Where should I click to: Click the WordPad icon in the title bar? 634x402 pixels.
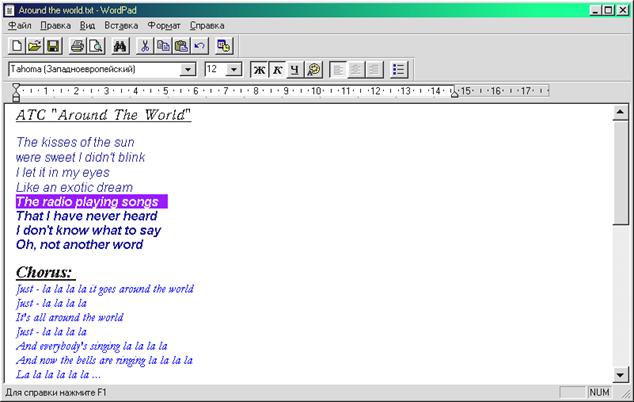(x=10, y=10)
